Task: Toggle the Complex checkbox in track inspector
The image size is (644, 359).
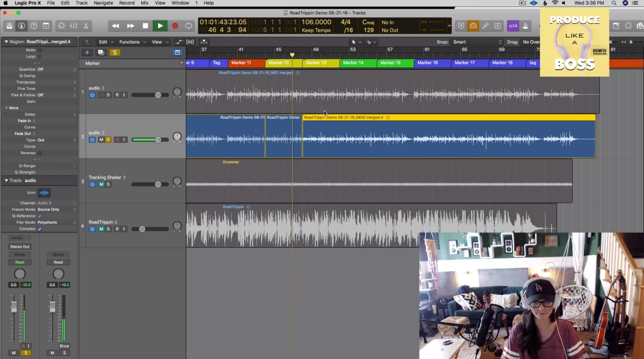Action: click(40, 229)
